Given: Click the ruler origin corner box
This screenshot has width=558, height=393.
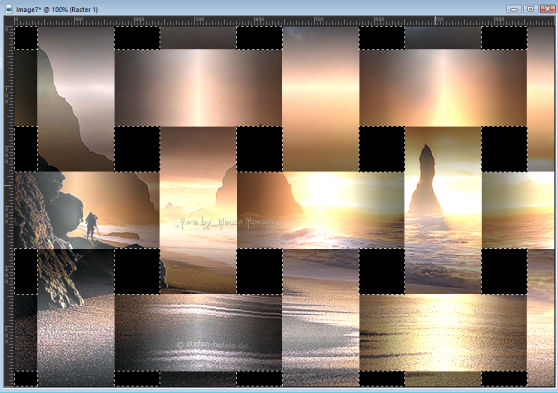Looking at the screenshot, I should tap(9, 21).
